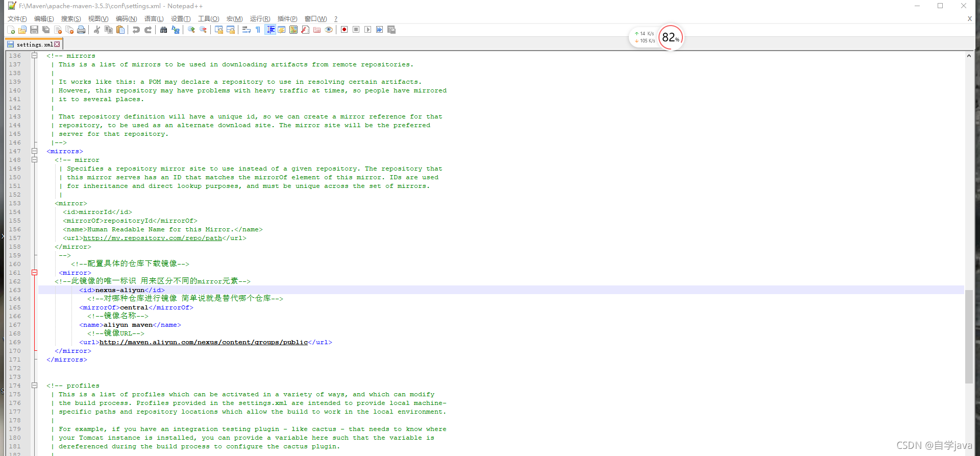The width and height of the screenshot is (980, 456).
Task: Save the current recorded macro icon
Action: coord(391,30)
